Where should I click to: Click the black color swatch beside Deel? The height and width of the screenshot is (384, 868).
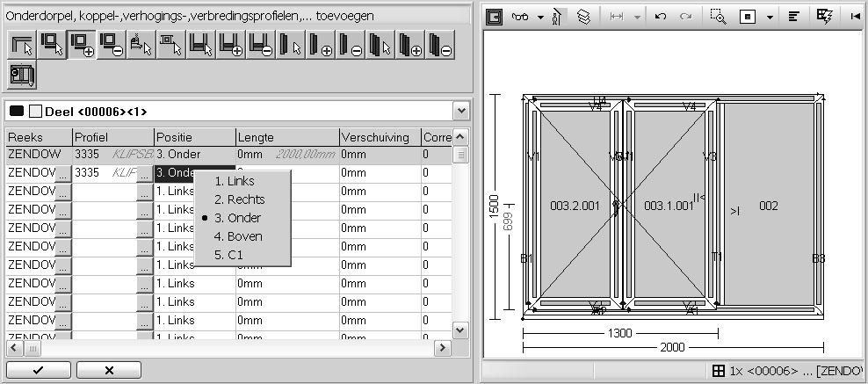pyautogui.click(x=18, y=111)
